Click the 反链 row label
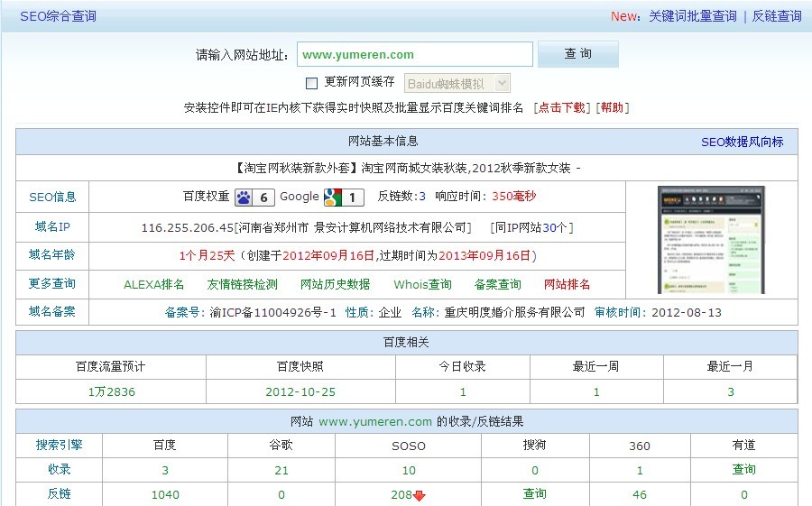This screenshot has height=506, width=812. pos(59,493)
